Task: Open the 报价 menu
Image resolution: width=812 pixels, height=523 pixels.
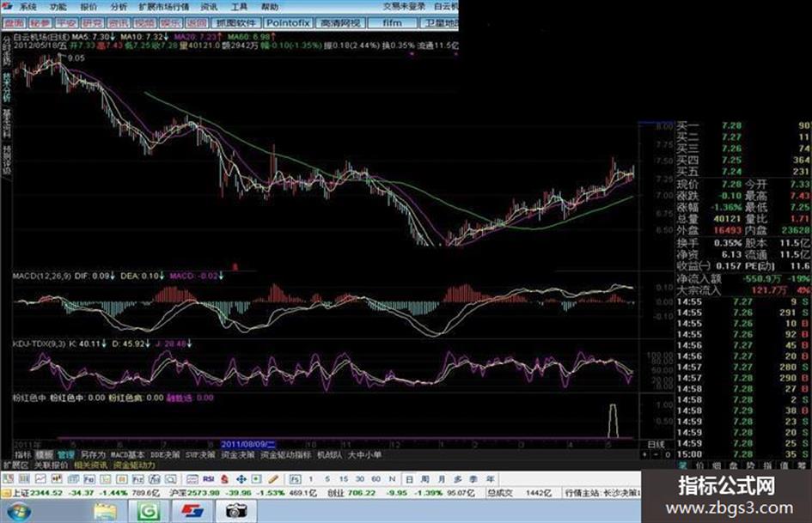Action: pyautogui.click(x=89, y=7)
